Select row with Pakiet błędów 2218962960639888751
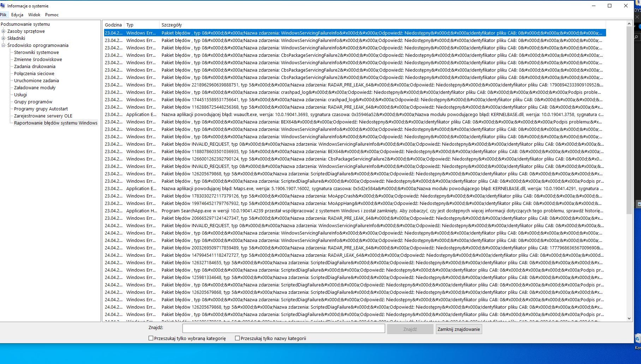The width and height of the screenshot is (641, 364). [x=355, y=85]
